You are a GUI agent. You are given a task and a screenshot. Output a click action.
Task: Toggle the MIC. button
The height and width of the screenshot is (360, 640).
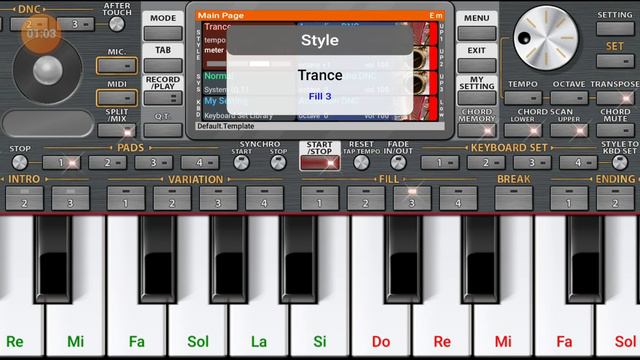coord(117,66)
